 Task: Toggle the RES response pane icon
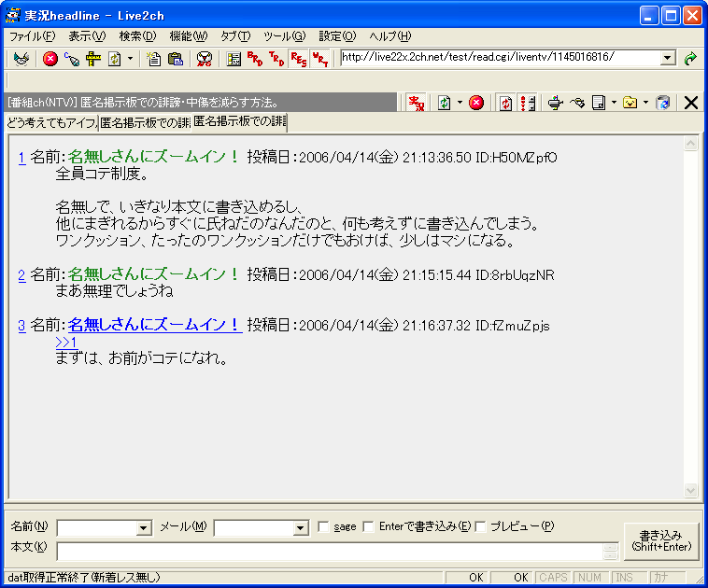coord(299,59)
